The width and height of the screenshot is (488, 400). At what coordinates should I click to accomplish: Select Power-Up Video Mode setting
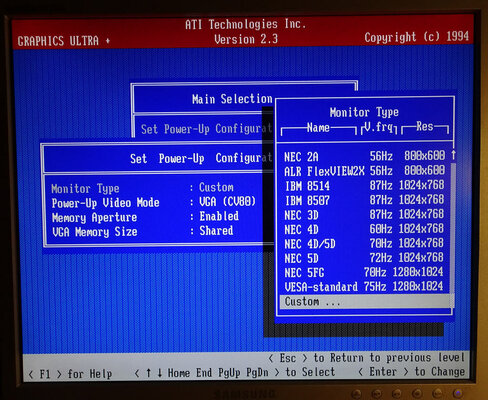(153, 202)
